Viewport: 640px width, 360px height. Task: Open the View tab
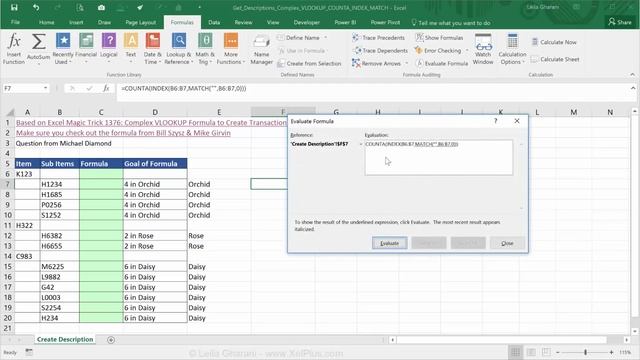pyautogui.click(x=273, y=22)
